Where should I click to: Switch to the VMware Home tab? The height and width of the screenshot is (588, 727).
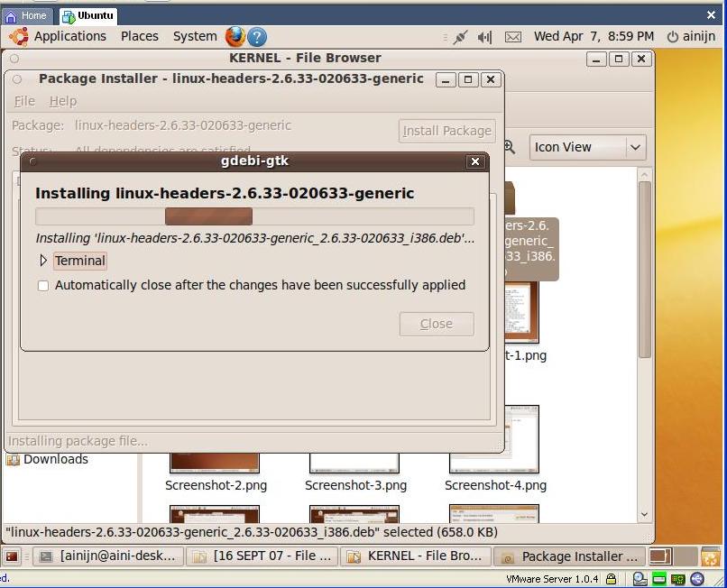[x=26, y=15]
